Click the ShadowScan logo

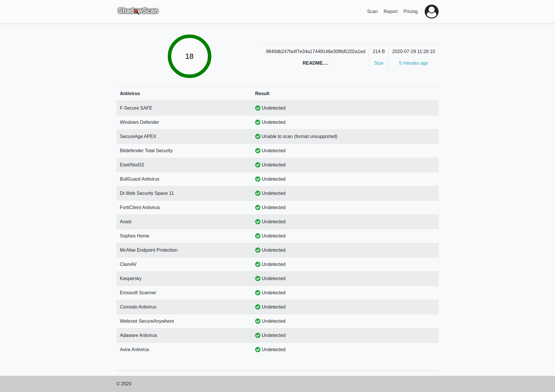[138, 11]
